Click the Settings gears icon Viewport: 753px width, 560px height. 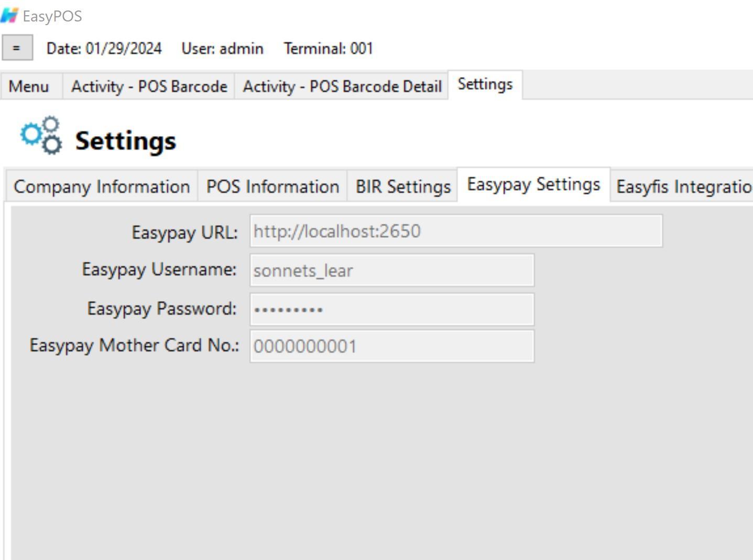click(41, 136)
